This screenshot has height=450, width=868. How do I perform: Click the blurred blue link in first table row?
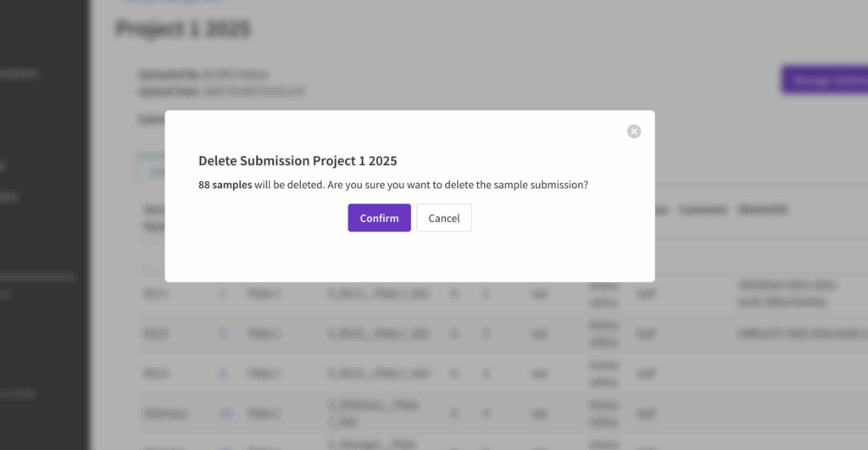click(223, 293)
